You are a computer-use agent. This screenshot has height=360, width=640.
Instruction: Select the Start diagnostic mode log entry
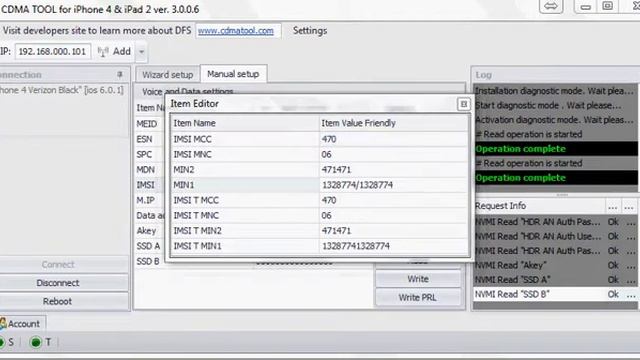556,105
